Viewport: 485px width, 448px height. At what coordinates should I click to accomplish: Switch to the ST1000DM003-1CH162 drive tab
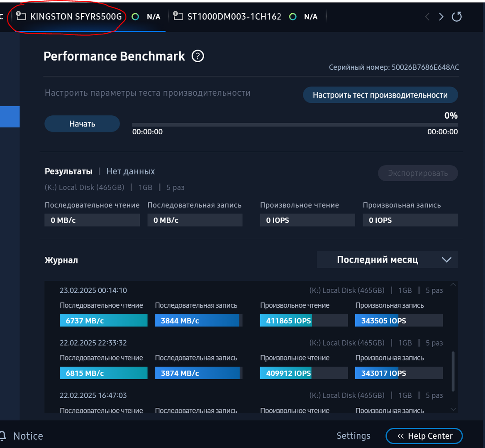234,17
